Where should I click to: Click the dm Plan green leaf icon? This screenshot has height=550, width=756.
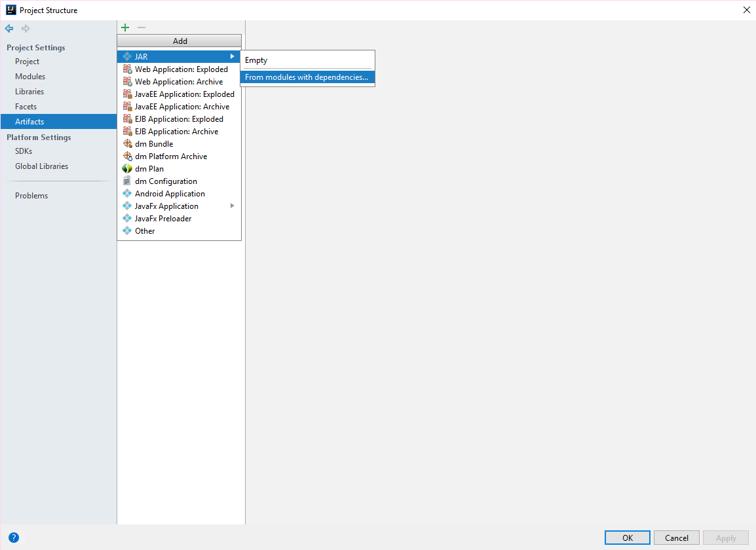click(x=127, y=169)
